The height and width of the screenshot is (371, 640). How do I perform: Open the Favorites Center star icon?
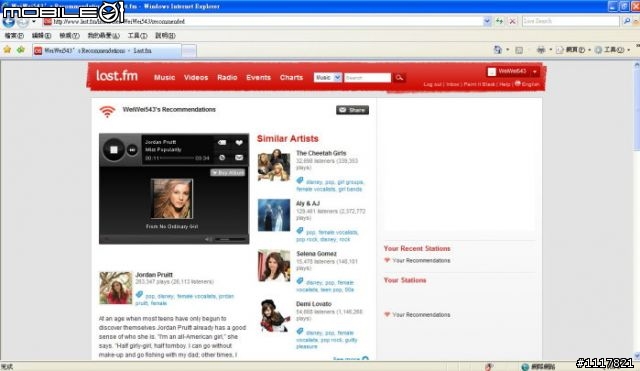pyautogui.click(x=7, y=50)
